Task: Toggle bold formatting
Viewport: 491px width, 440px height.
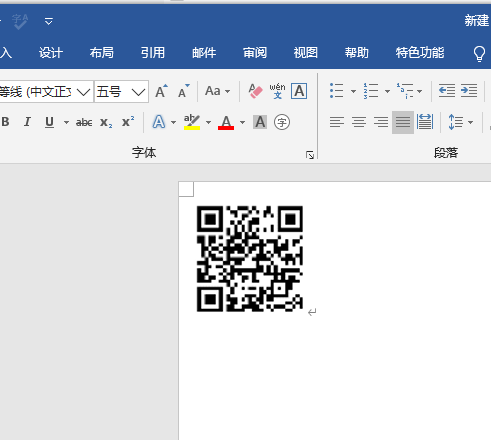Action: 5,122
